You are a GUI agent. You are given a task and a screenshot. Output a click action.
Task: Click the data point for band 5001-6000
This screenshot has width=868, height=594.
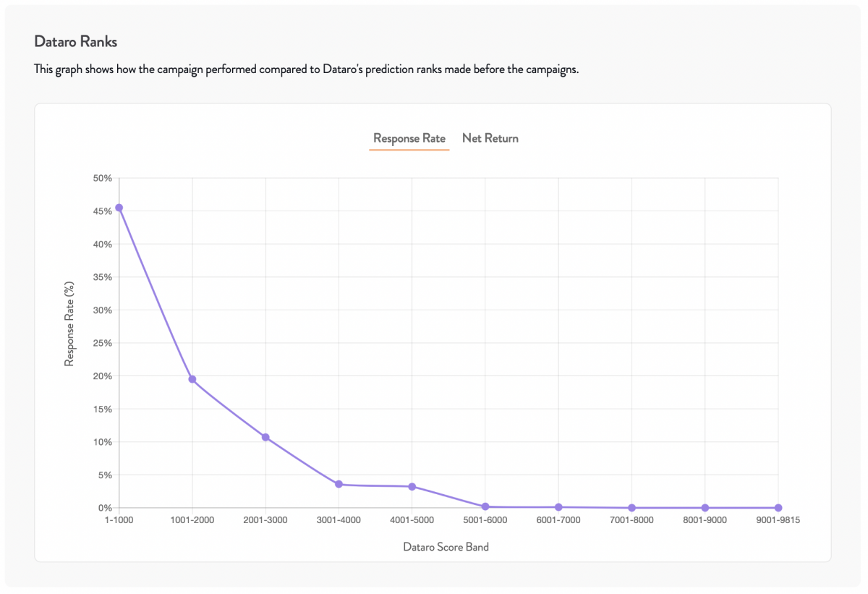coord(485,506)
